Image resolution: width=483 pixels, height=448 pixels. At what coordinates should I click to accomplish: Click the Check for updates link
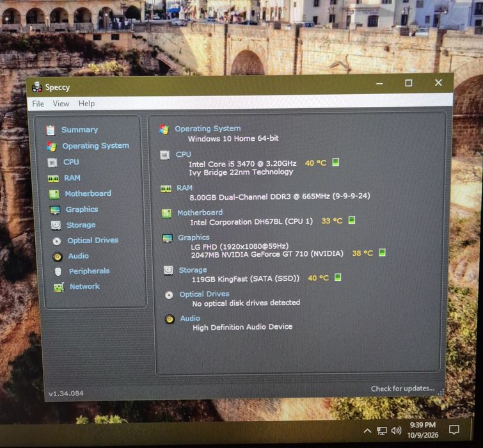(x=402, y=388)
